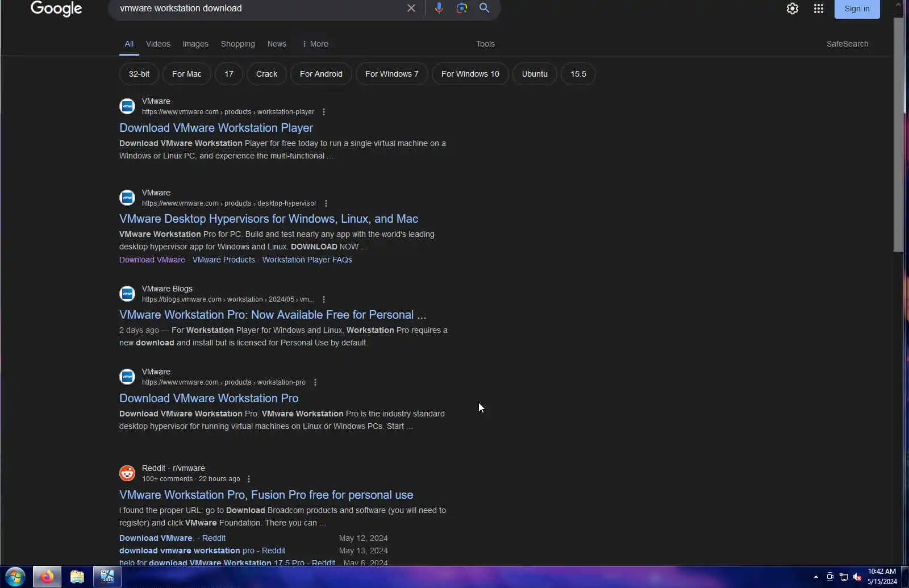Switch to the News tab
Viewport: 909px width, 588px height.
pos(277,44)
